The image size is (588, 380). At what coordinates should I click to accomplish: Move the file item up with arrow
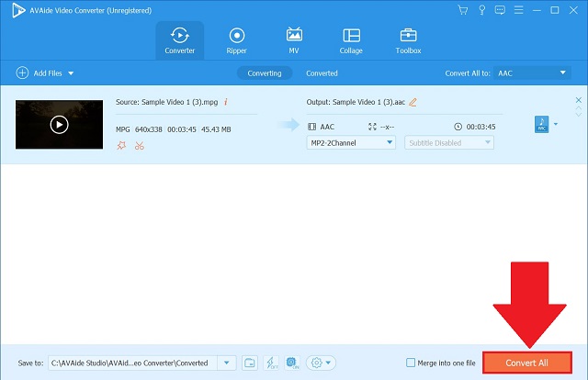[579, 108]
